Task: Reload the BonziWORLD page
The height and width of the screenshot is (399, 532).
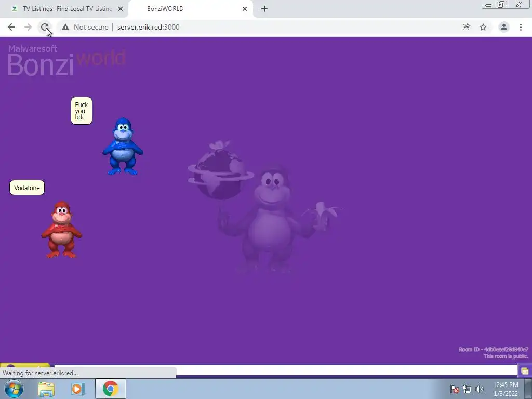Action: click(x=45, y=27)
